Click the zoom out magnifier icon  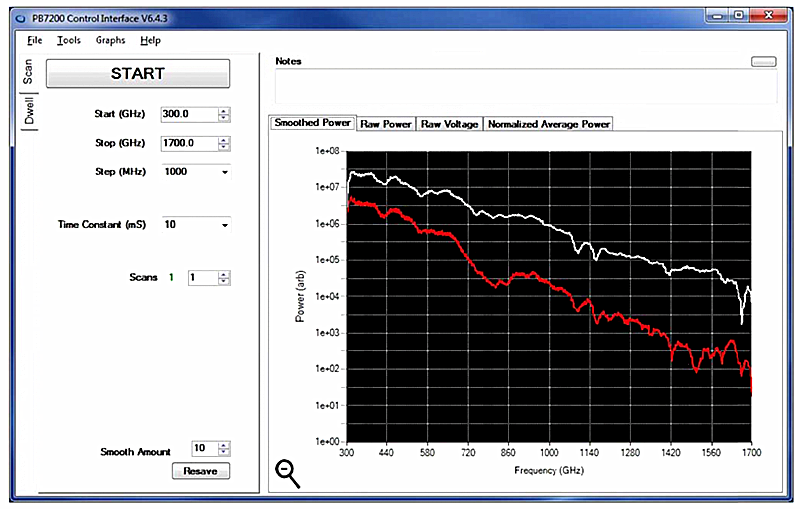click(x=288, y=474)
